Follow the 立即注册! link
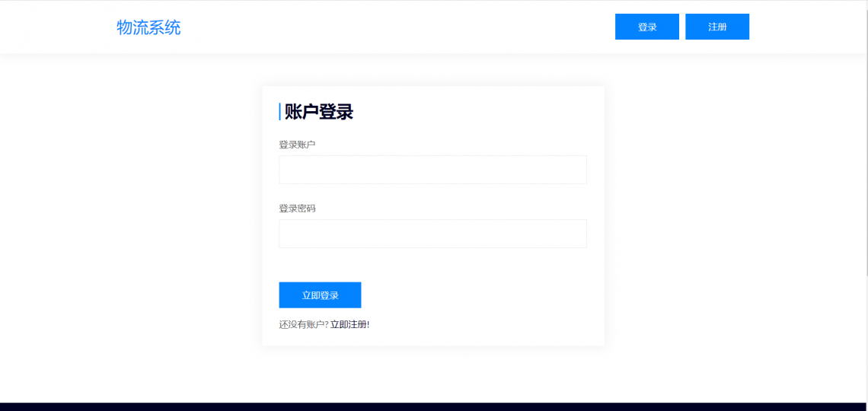This screenshot has width=868, height=411. tap(349, 325)
